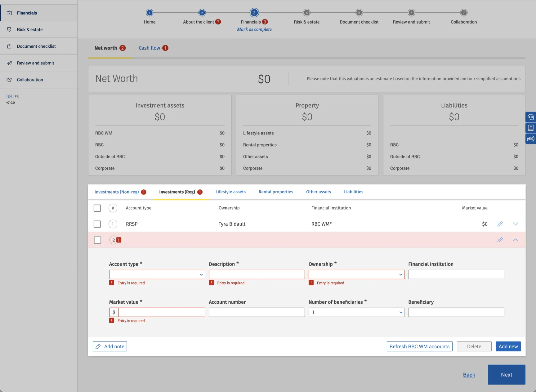Click Mark as complete link
The image size is (536, 392).
coord(254,29)
